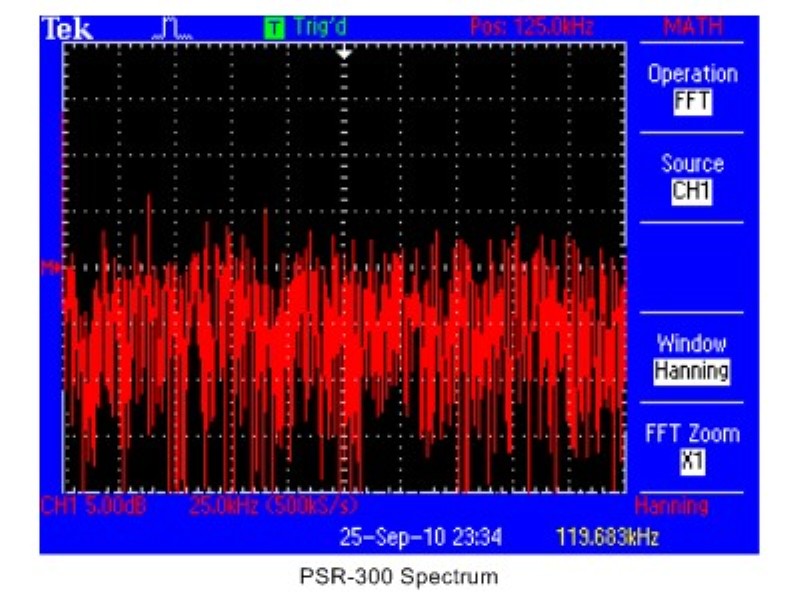Change the Window Hanning selection
The image size is (800, 600).
(x=692, y=357)
